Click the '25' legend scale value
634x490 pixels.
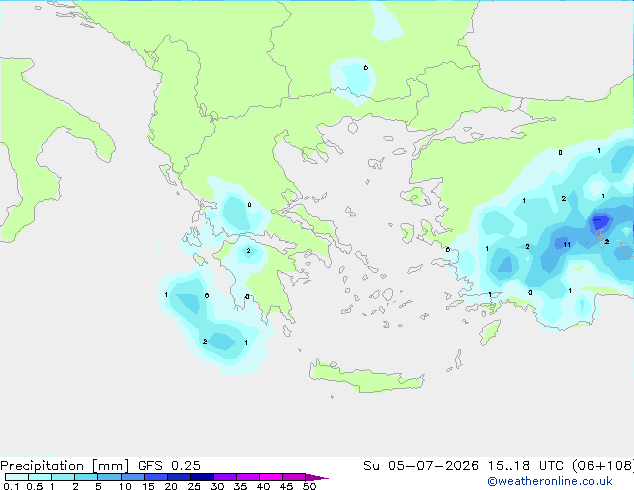click(194, 486)
